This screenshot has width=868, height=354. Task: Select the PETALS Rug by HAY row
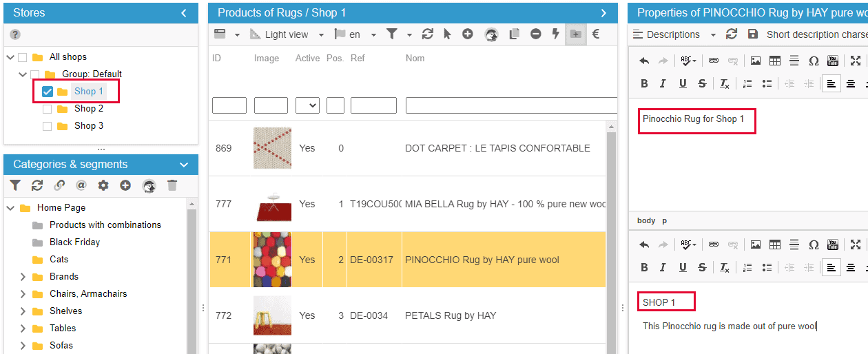[450, 316]
